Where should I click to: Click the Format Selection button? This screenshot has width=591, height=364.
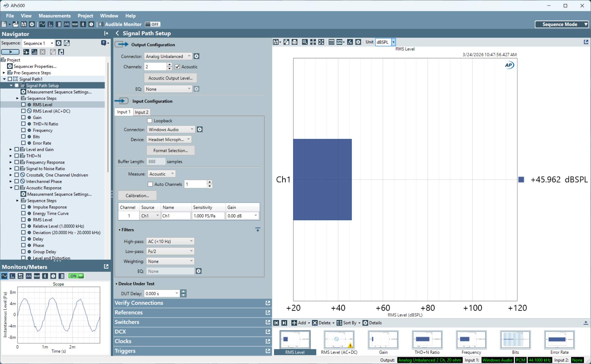coord(171,151)
